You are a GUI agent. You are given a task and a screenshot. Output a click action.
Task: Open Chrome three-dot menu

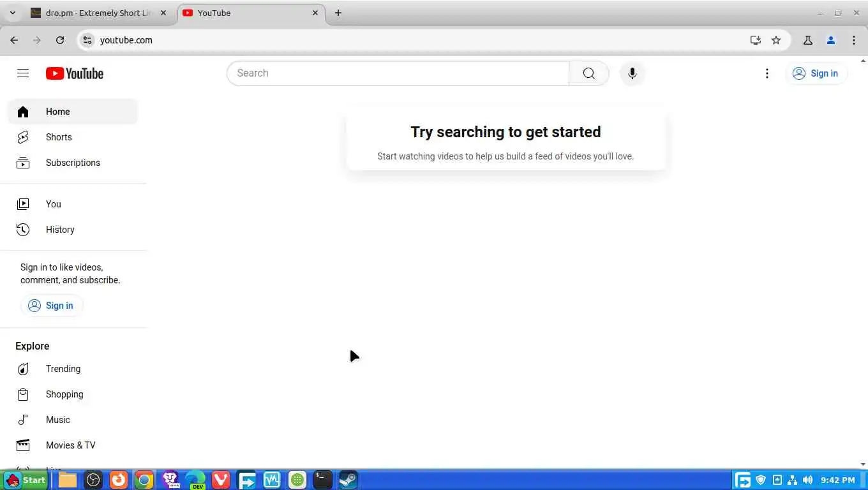854,40
